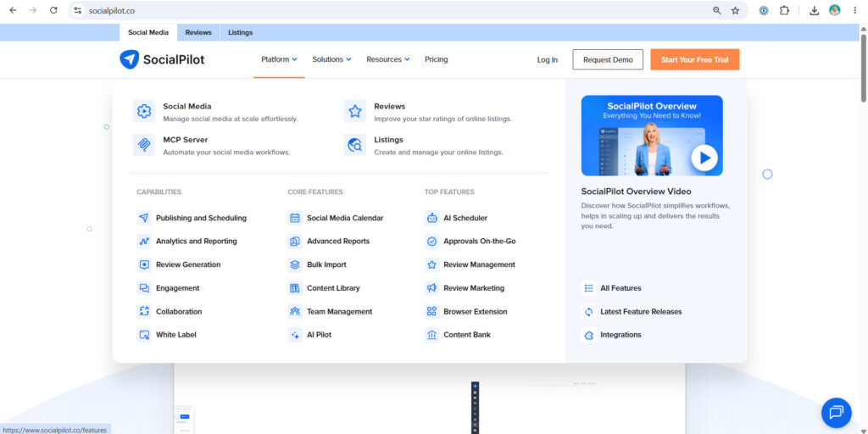Open the browser Extensions puzzle icon
Viewport: 868px width, 434px height.
(x=784, y=10)
